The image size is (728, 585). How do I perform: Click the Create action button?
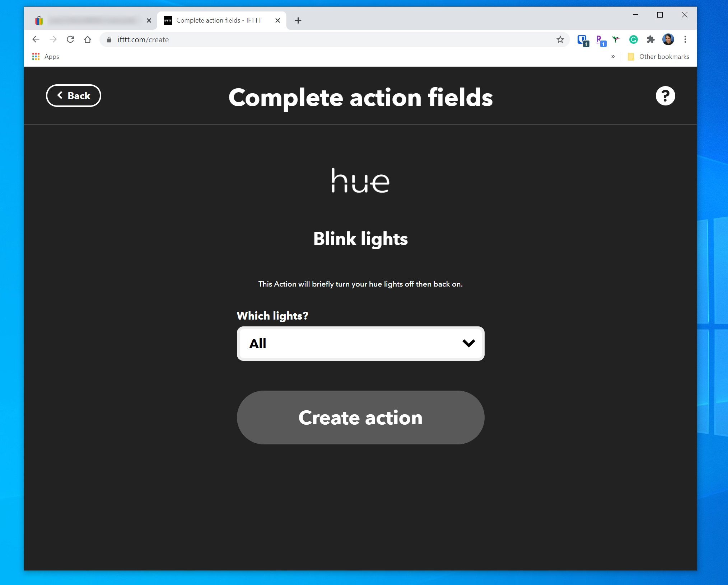tap(360, 417)
